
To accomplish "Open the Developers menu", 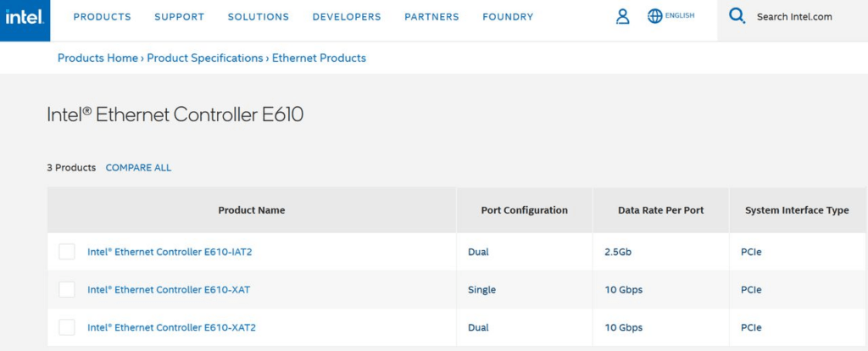I will coord(347,17).
